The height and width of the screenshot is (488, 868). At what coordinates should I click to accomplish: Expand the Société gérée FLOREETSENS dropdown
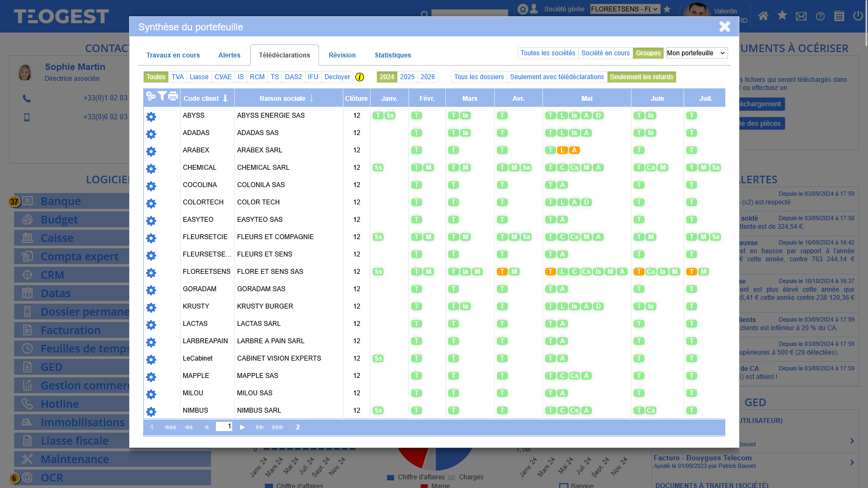click(625, 9)
